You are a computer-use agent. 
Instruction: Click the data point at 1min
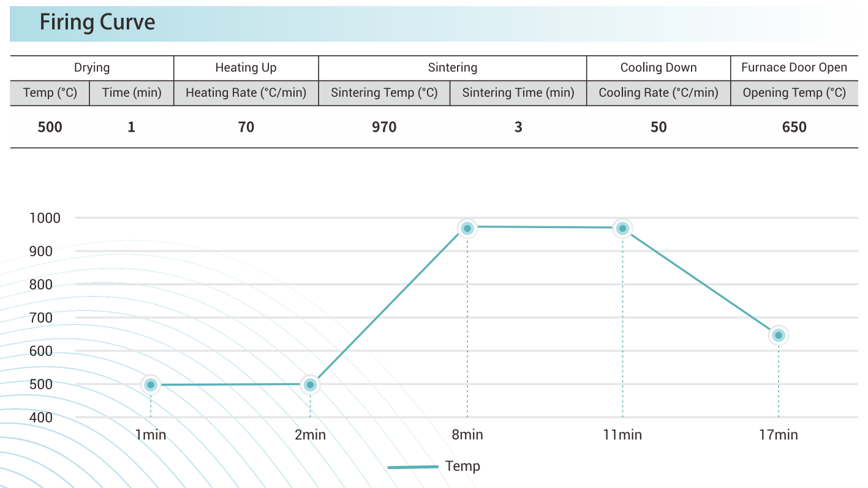click(151, 385)
